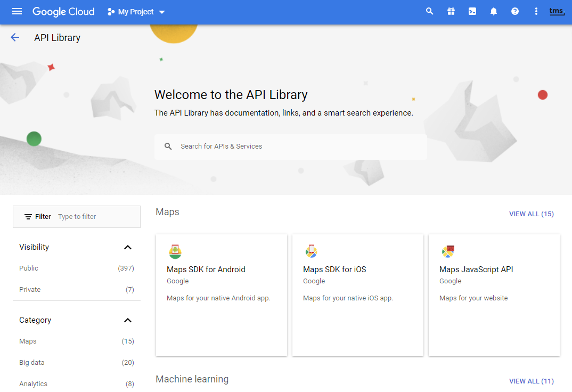View all 11 Machine learning APIs
572x392 pixels.
531,381
